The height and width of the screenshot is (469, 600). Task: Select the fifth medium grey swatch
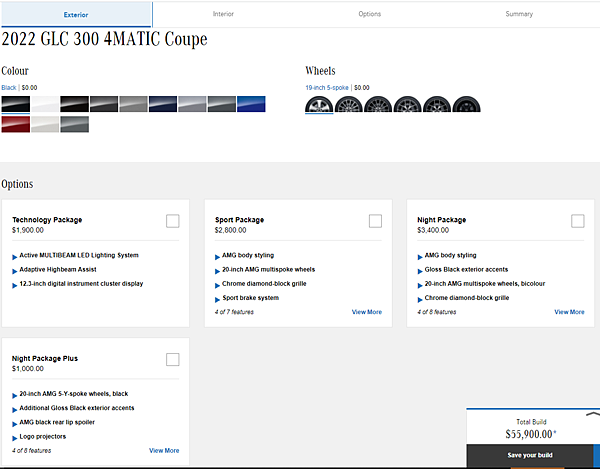coord(134,104)
